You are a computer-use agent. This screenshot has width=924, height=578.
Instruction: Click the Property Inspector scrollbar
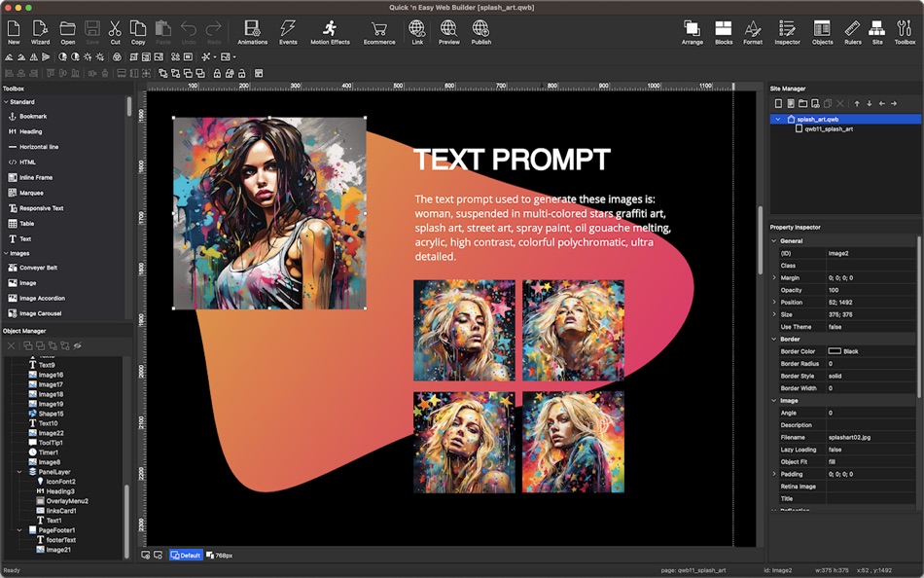coord(919,315)
